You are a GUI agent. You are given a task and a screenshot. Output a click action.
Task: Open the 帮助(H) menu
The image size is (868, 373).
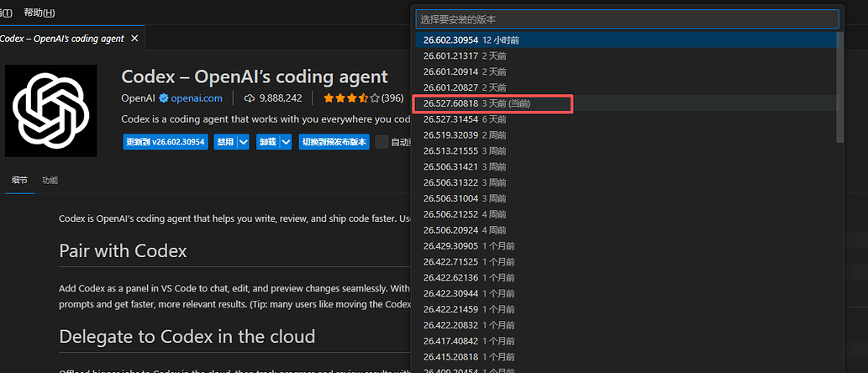click(39, 12)
